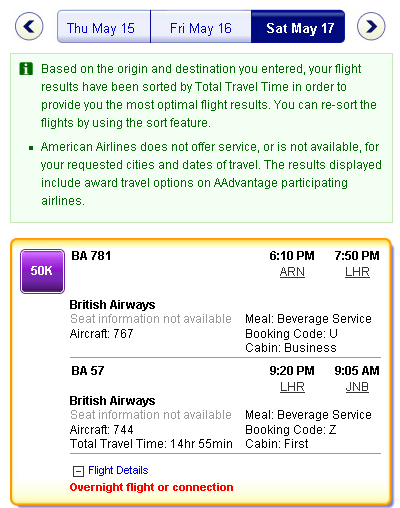Image resolution: width=400 pixels, height=508 pixels.
Task: Click British Airways name under BA 781
Action: pyautogui.click(x=112, y=305)
